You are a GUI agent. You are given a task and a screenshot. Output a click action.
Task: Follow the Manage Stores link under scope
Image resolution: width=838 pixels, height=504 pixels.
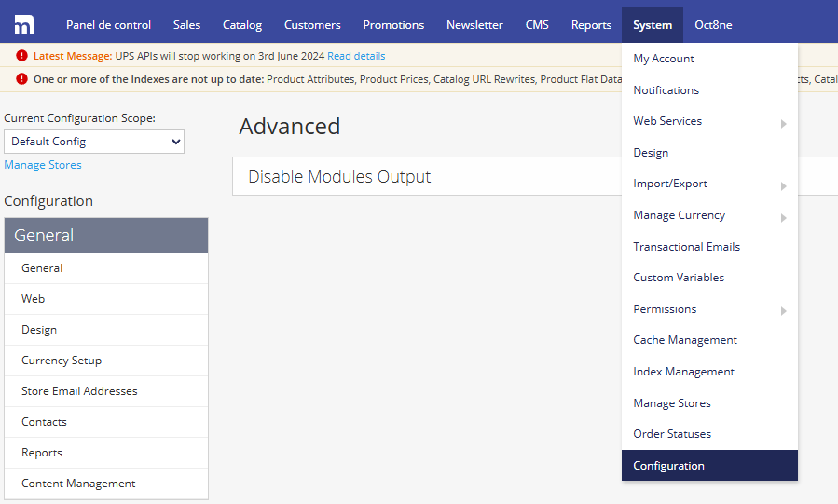[x=43, y=165]
